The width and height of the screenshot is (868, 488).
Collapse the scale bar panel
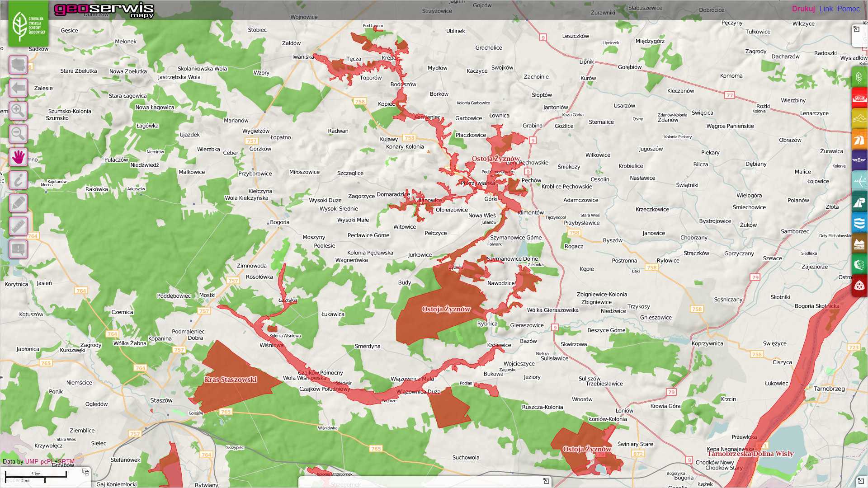tap(86, 472)
